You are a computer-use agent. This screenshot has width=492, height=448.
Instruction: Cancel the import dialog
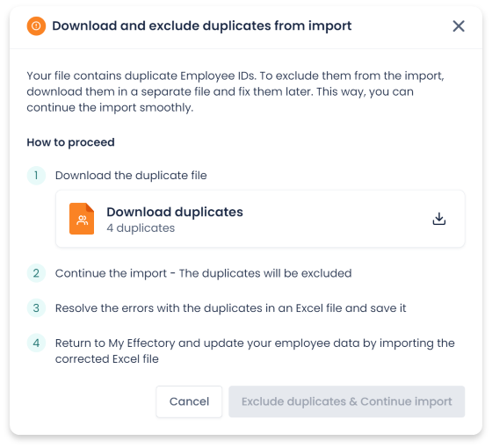click(x=189, y=401)
